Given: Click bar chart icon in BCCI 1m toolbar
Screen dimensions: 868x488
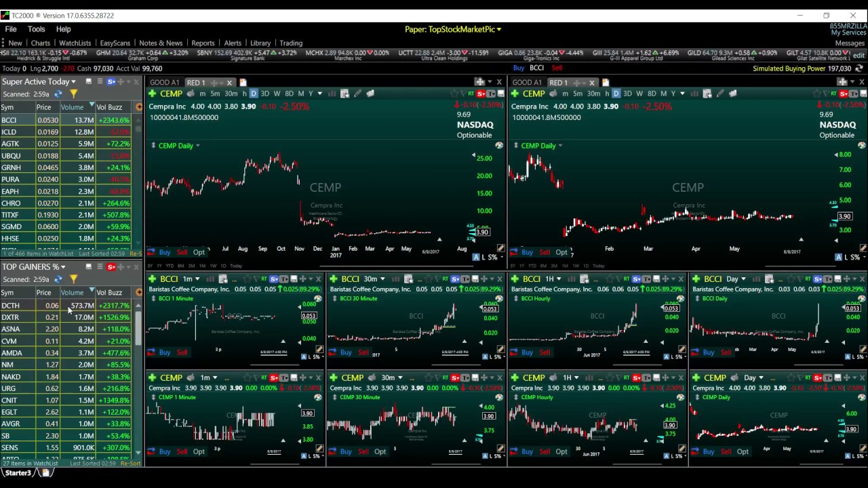Looking at the screenshot, I should [210, 279].
